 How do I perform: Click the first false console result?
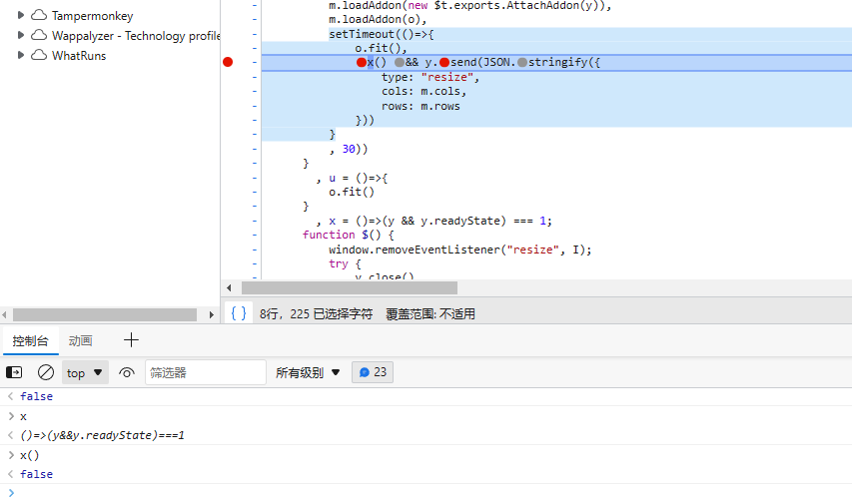[x=36, y=396]
